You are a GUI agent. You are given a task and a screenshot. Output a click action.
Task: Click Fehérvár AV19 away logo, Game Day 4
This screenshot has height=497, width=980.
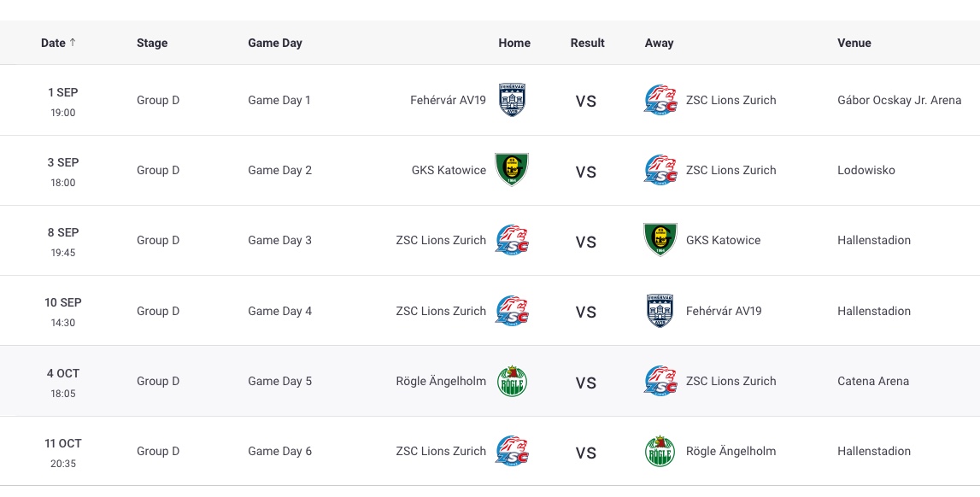point(660,311)
